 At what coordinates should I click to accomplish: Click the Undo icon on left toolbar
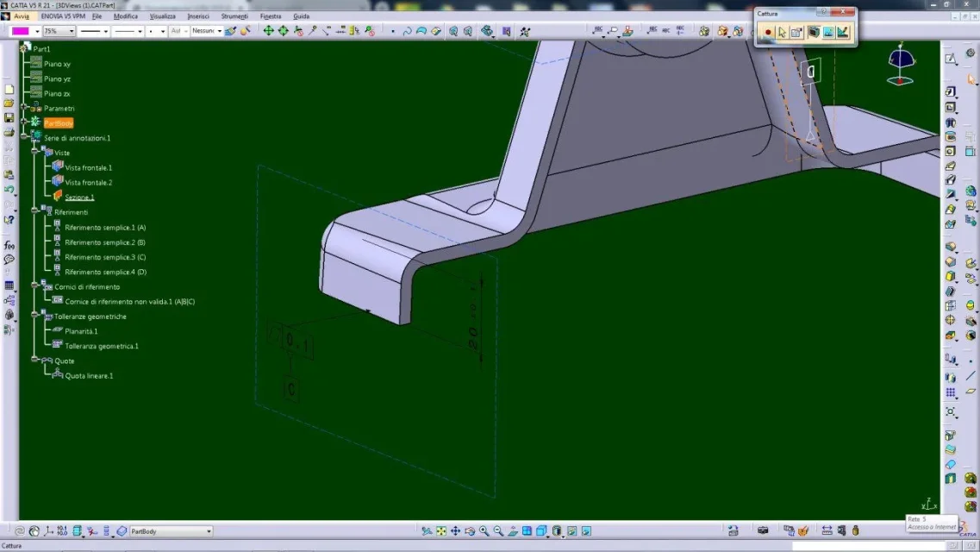(9, 190)
